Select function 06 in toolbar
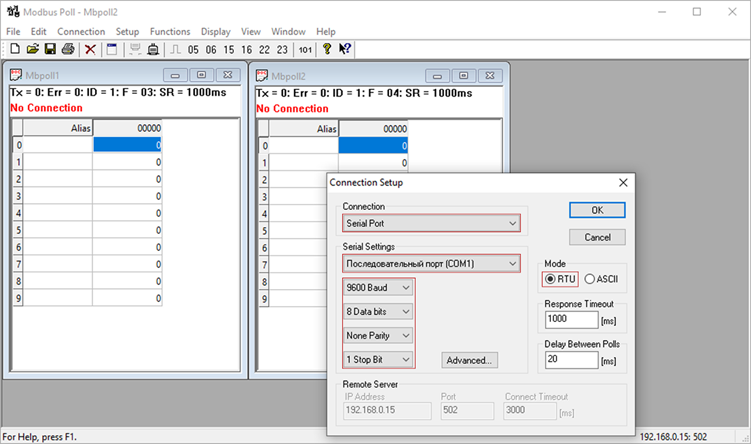Viewport: 751px width, 444px height. click(211, 50)
